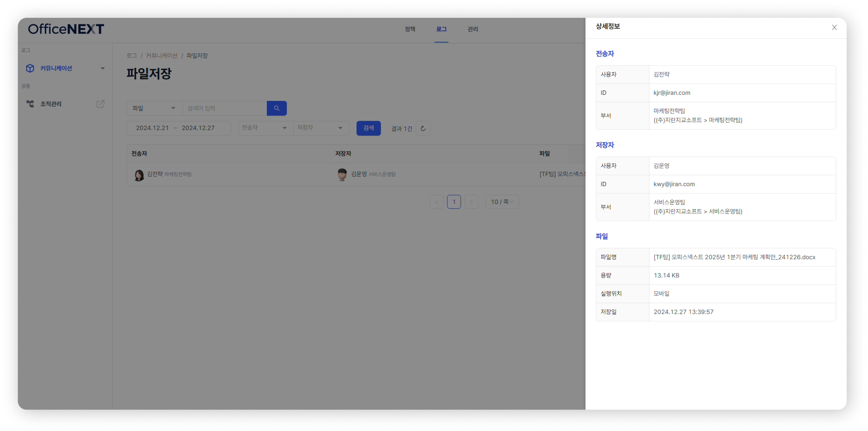The width and height of the screenshot is (868, 431).
Task: Click the 커뮤니케이션 cube icon in sidebar
Action: [30, 68]
